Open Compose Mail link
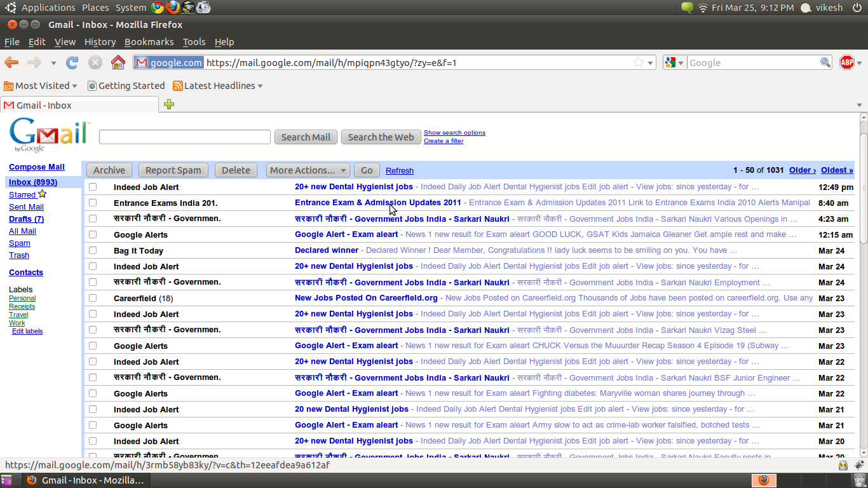 [x=37, y=167]
